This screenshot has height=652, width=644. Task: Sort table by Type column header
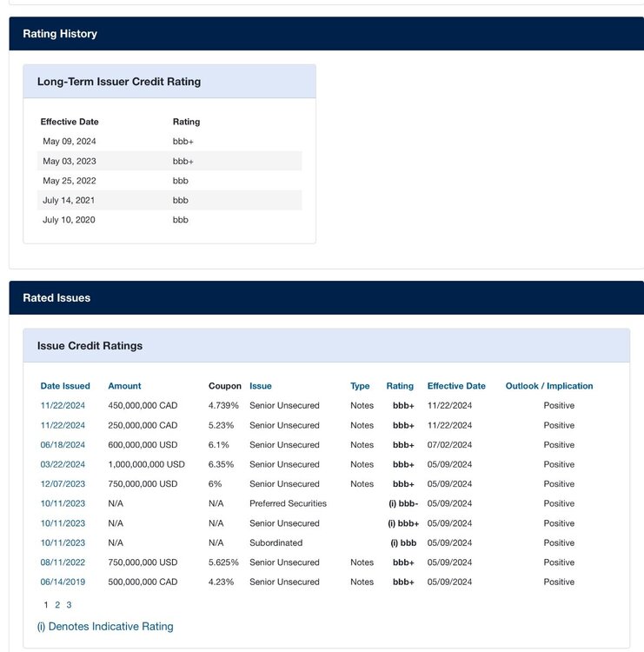(360, 386)
